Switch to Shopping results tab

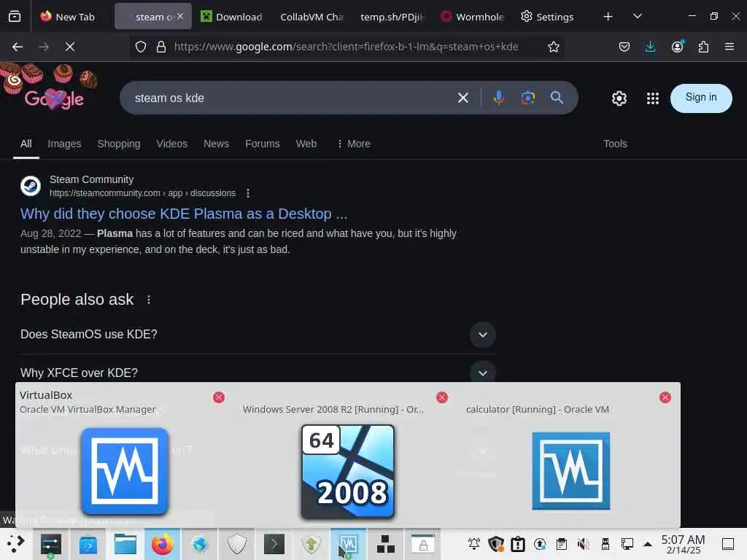pos(119,144)
